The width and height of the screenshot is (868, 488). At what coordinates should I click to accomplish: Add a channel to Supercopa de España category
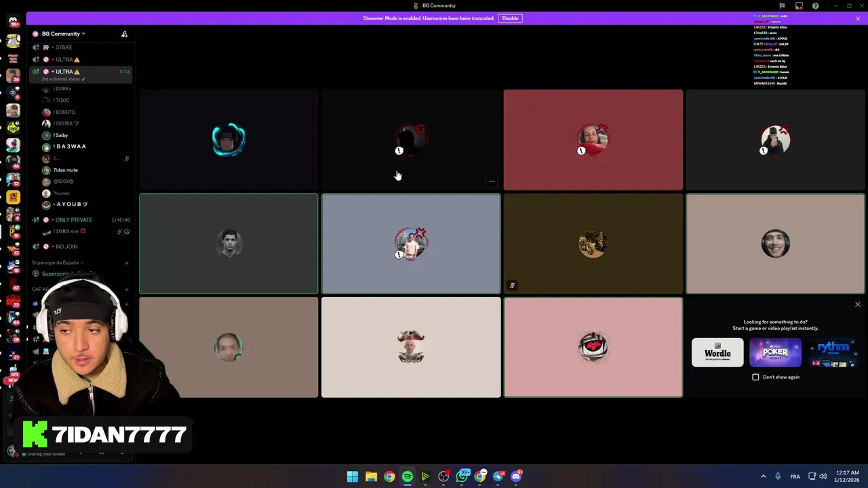point(126,262)
